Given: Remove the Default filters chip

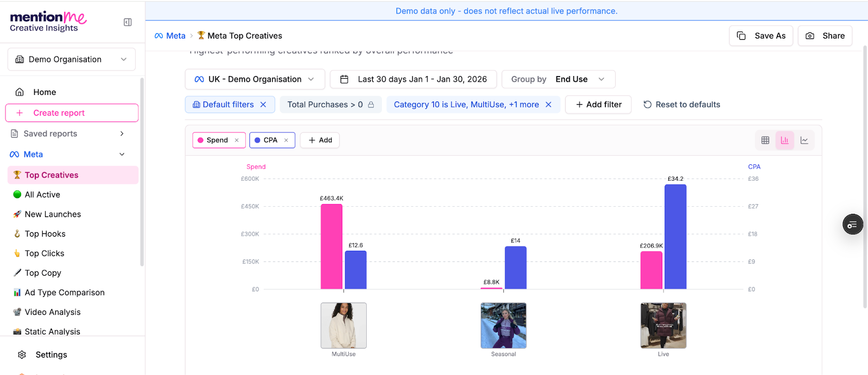Looking at the screenshot, I should tap(263, 105).
